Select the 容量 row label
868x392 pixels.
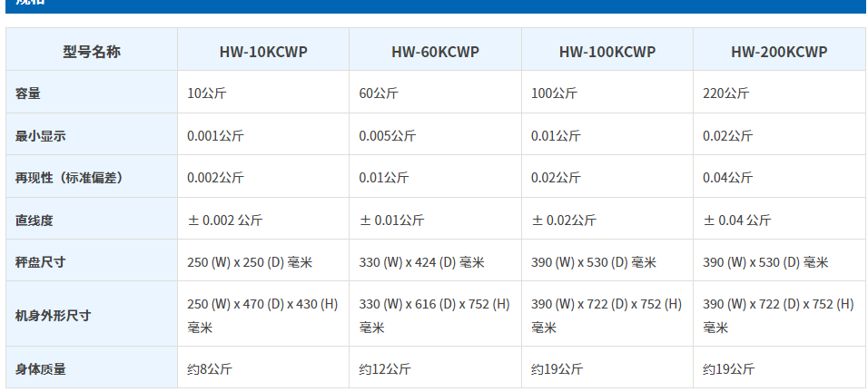click(x=28, y=93)
